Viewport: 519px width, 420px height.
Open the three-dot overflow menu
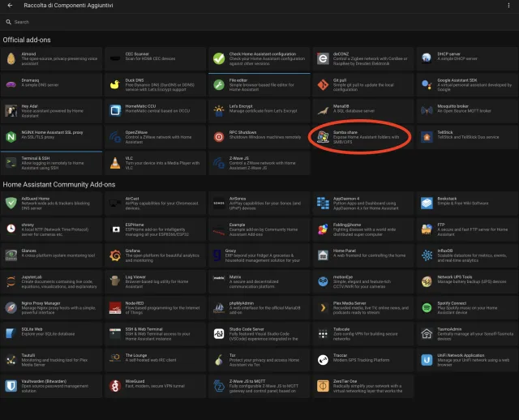point(508,7)
